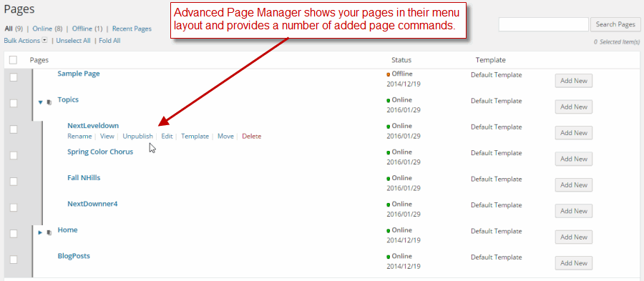The height and width of the screenshot is (281, 644).
Task: Choose Move for NextLeveldown page
Action: pos(225,136)
